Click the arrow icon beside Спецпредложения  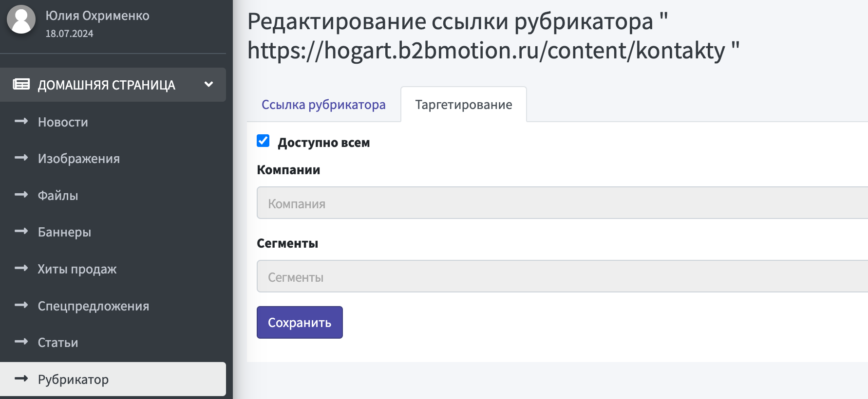coord(21,305)
